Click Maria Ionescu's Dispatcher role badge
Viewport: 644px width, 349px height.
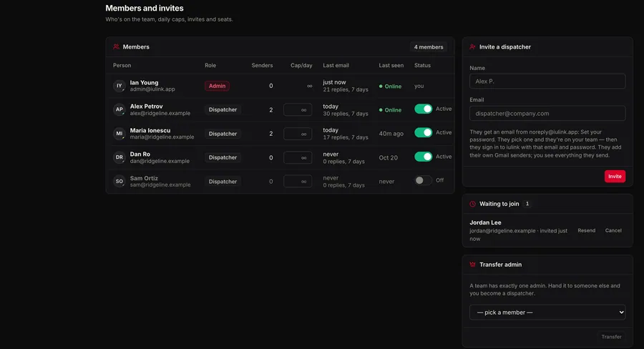point(223,134)
